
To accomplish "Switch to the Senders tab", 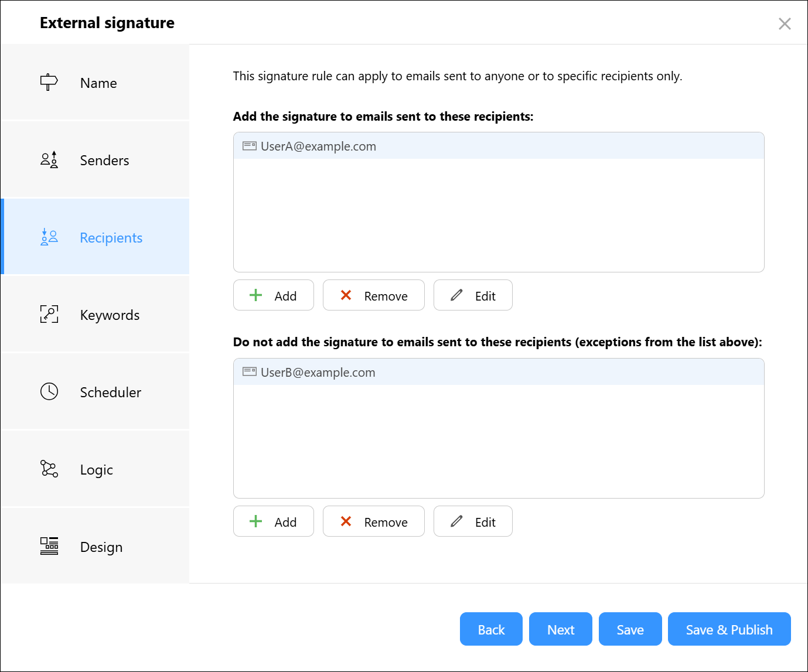I will pos(95,160).
